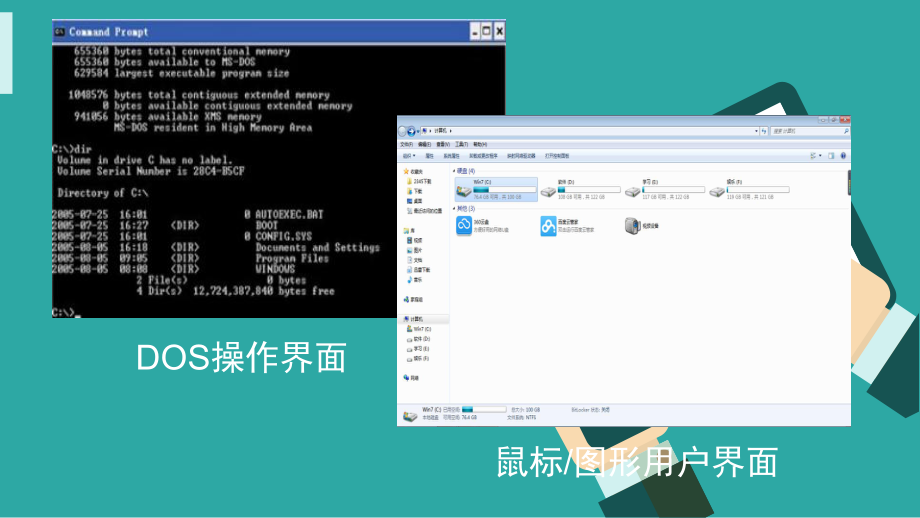
Task: Open the 学习 (E:) drive icon in main pane
Action: click(x=632, y=192)
